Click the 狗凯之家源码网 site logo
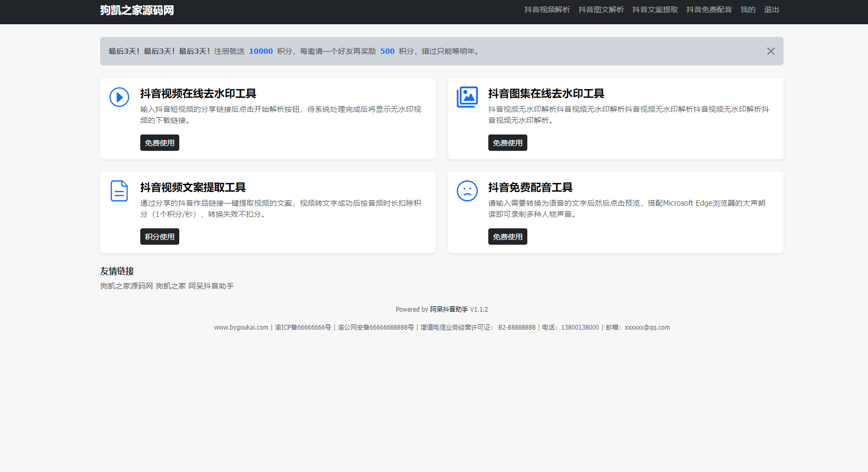This screenshot has height=472, width=868. (137, 10)
